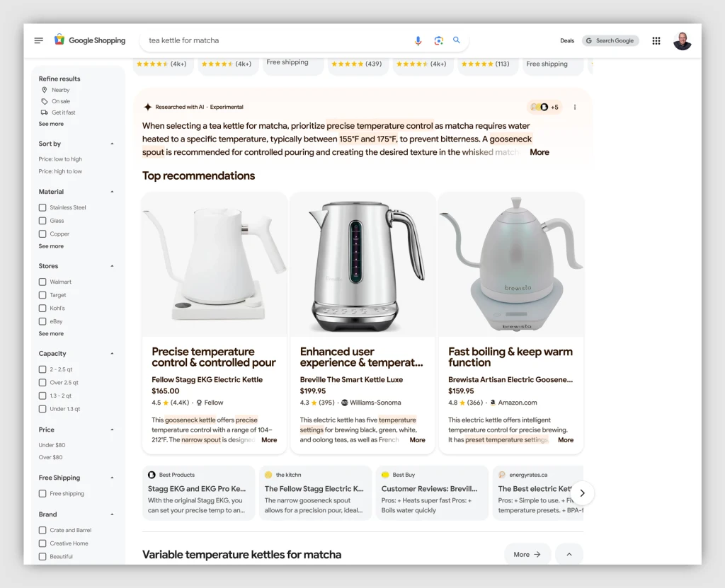Select the 2 - 2.5 qt capacity checkbox
Screen dimensions: 725x588
click(42, 369)
